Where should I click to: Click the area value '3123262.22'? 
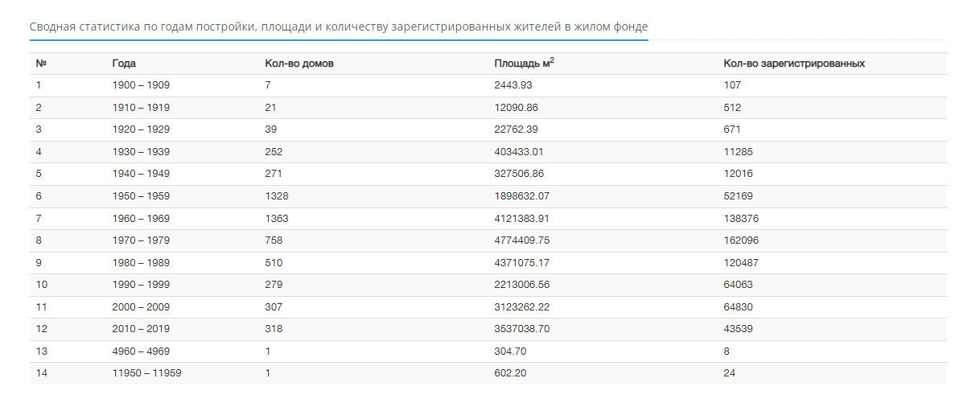522,307
